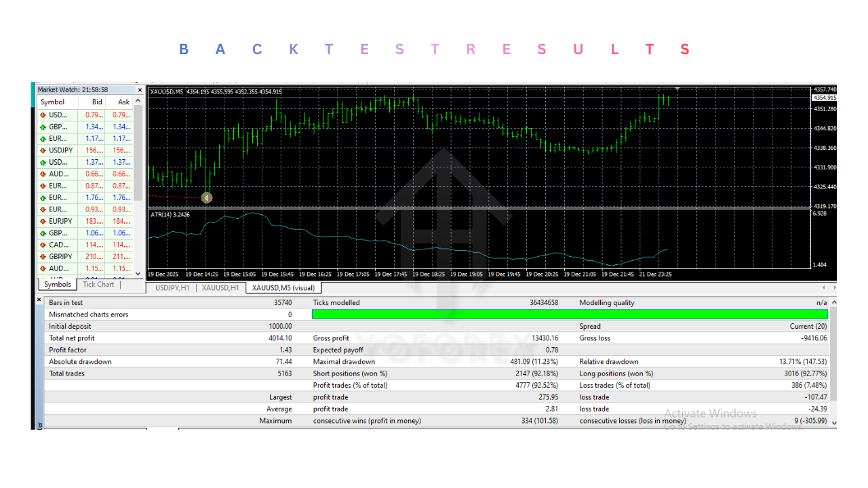Close the Strategy Tester panel
Screen dimensions: 868x488
[39, 299]
